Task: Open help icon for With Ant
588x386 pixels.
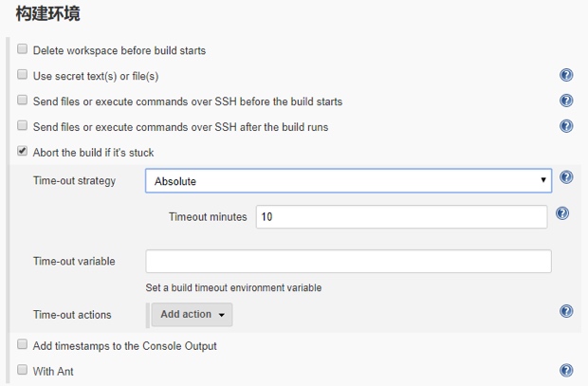Action: (x=566, y=371)
